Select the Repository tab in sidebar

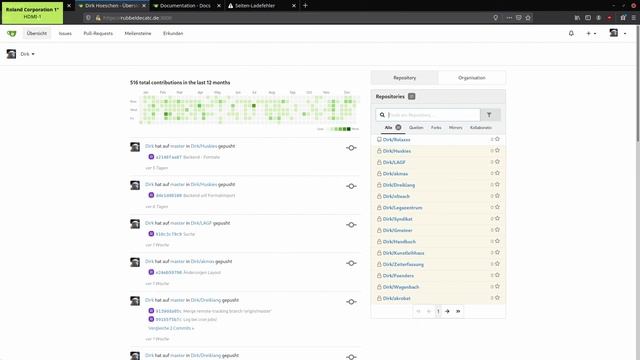404,78
